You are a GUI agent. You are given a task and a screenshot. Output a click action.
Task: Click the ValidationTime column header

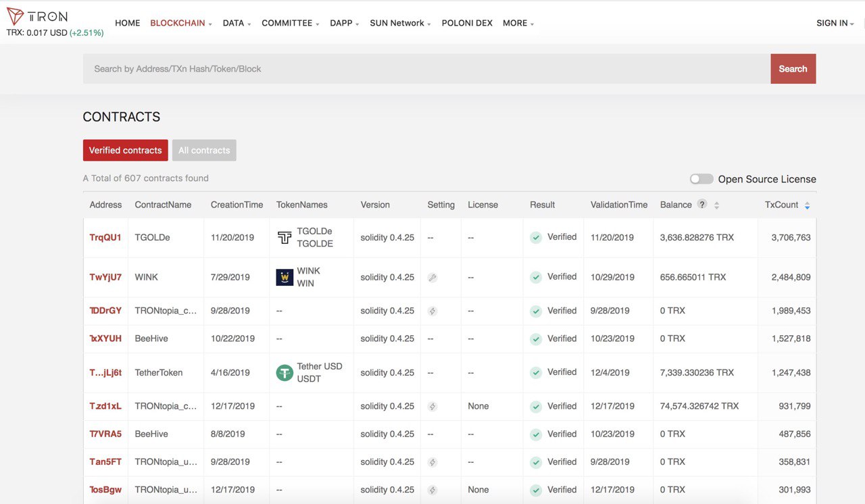point(619,205)
